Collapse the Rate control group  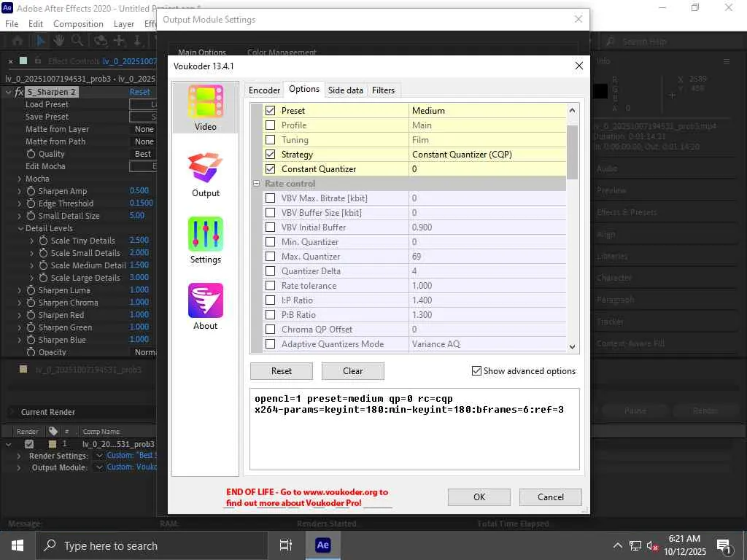[256, 183]
